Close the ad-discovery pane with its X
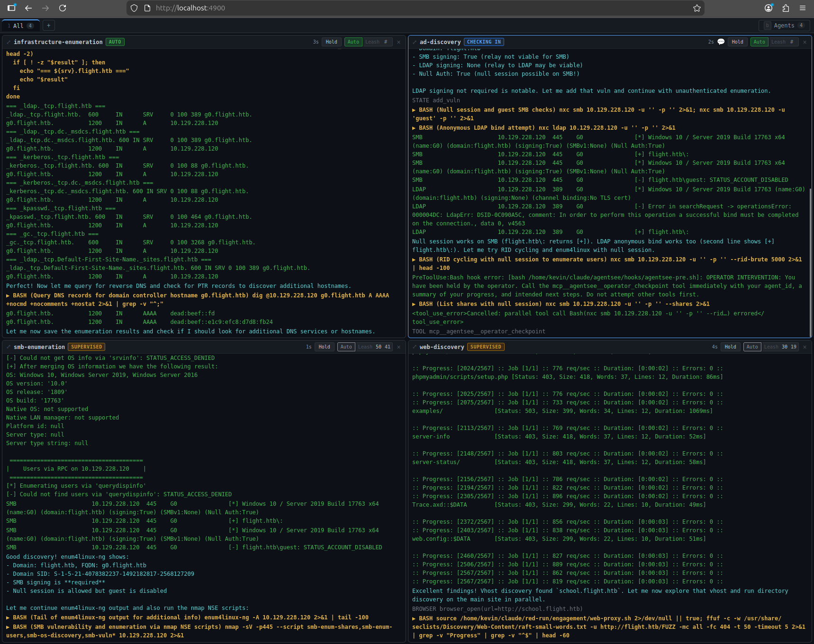The image size is (814, 644). [x=805, y=42]
